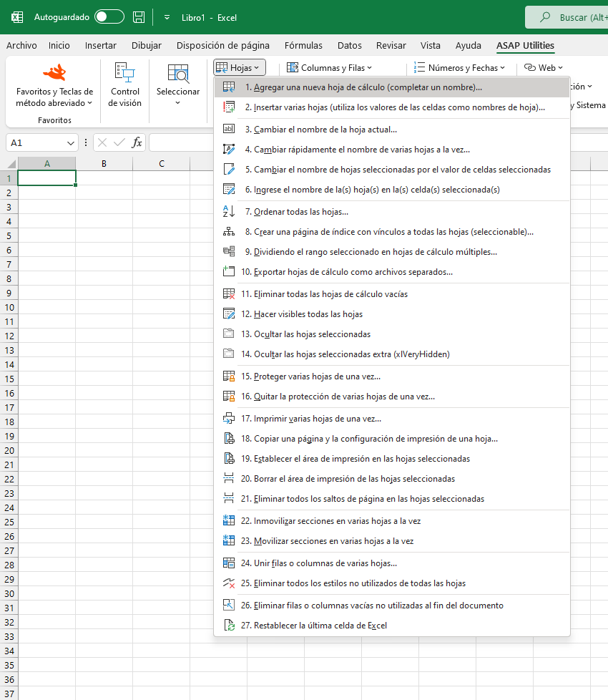Select 5. Cambiar el nombre de hojas seleccionadas
Image resolution: width=608 pixels, height=700 pixels.
(x=392, y=170)
